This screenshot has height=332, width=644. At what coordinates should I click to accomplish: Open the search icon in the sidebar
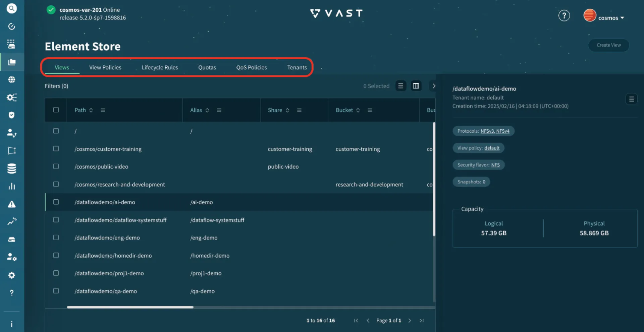12,8
